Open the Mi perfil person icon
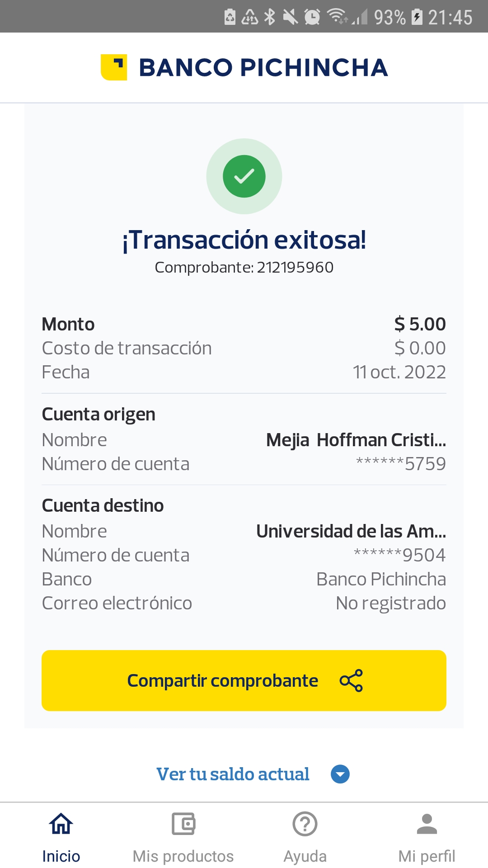This screenshot has height=868, width=488. (427, 824)
